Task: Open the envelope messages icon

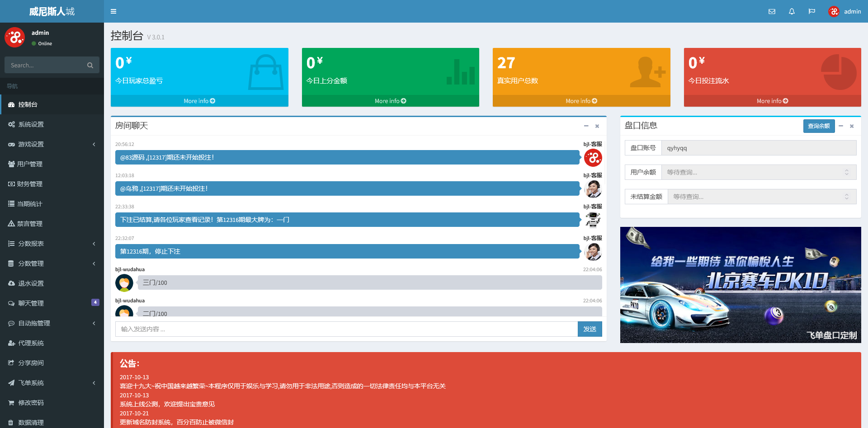Action: (x=772, y=11)
